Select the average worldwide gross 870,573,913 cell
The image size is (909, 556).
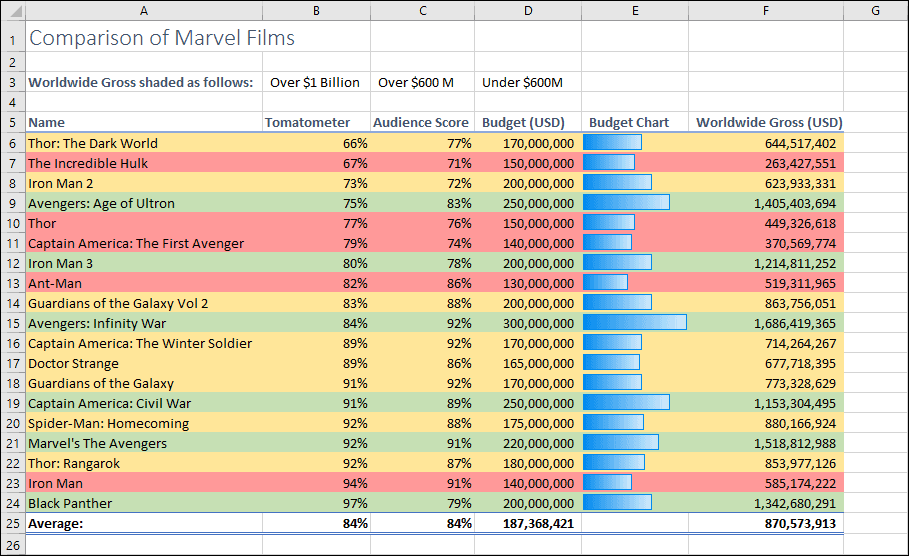click(x=766, y=524)
